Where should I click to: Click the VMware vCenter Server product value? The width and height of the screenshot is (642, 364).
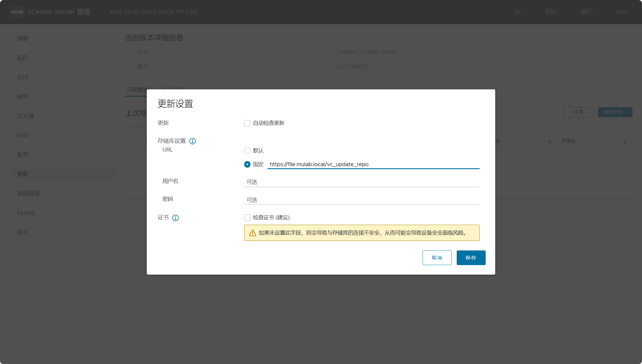366,52
